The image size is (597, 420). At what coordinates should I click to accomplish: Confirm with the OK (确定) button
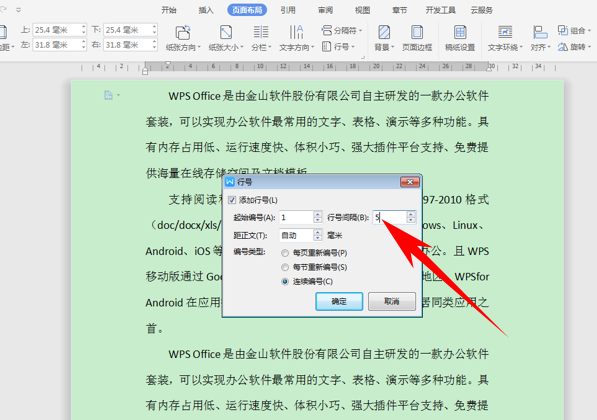339,302
